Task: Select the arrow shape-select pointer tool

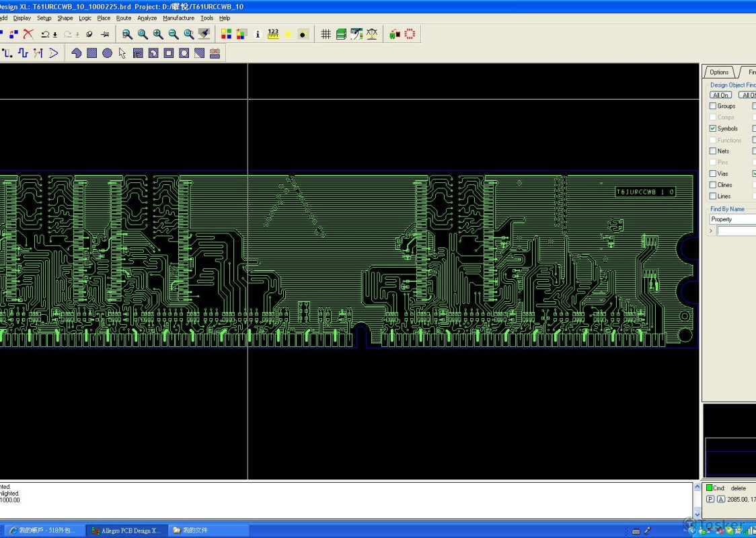Action: tap(122, 53)
